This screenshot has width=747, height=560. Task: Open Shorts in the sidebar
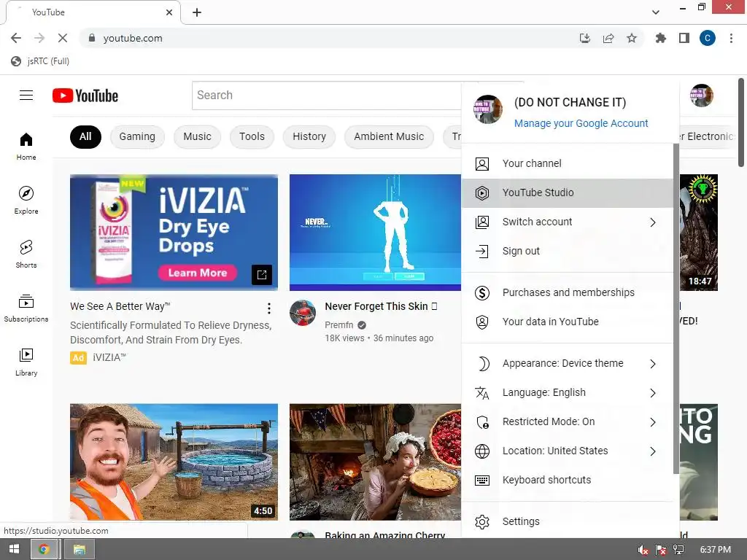pyautogui.click(x=26, y=254)
